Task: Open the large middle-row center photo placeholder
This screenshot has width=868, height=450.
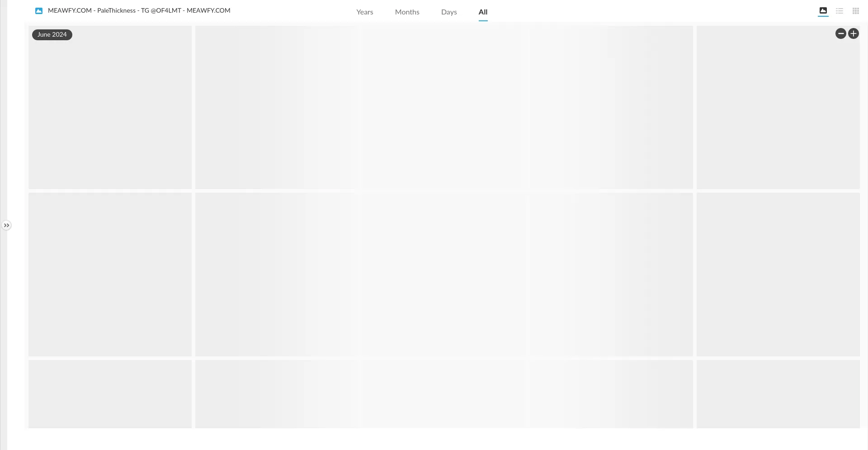Action: point(444,275)
